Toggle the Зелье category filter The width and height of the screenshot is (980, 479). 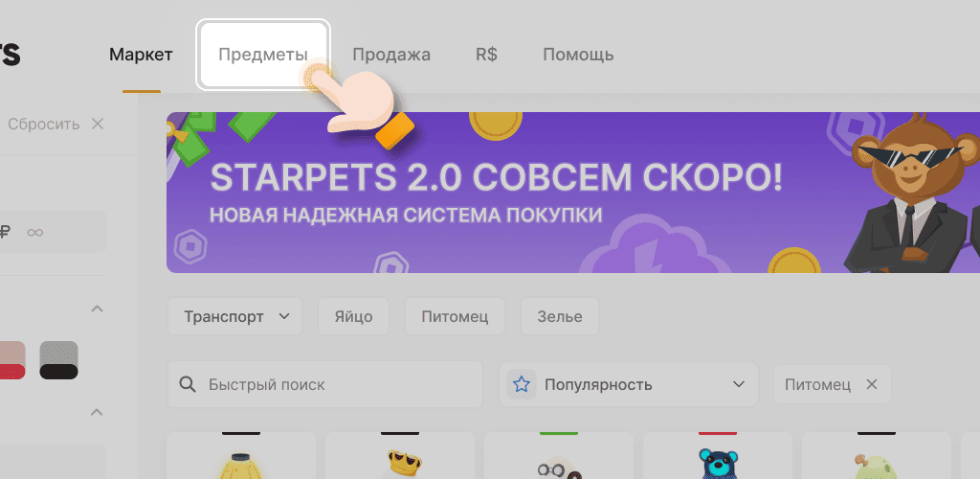[x=558, y=317]
